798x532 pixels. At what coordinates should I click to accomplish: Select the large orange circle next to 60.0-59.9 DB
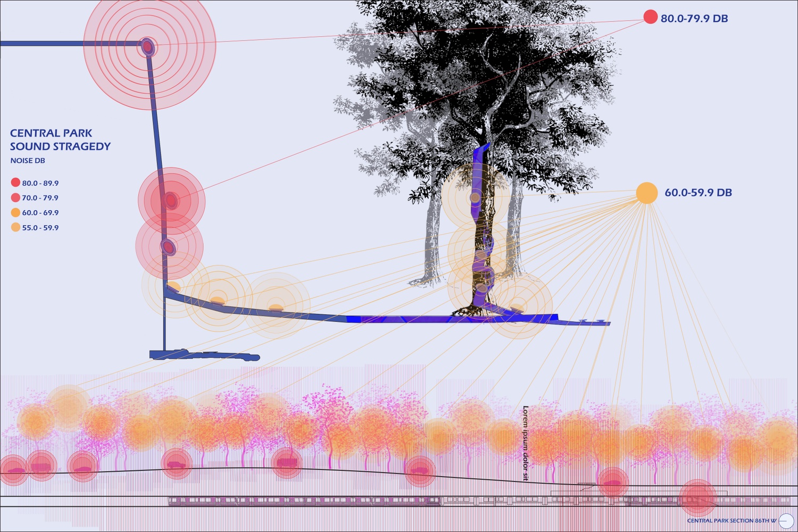click(647, 193)
